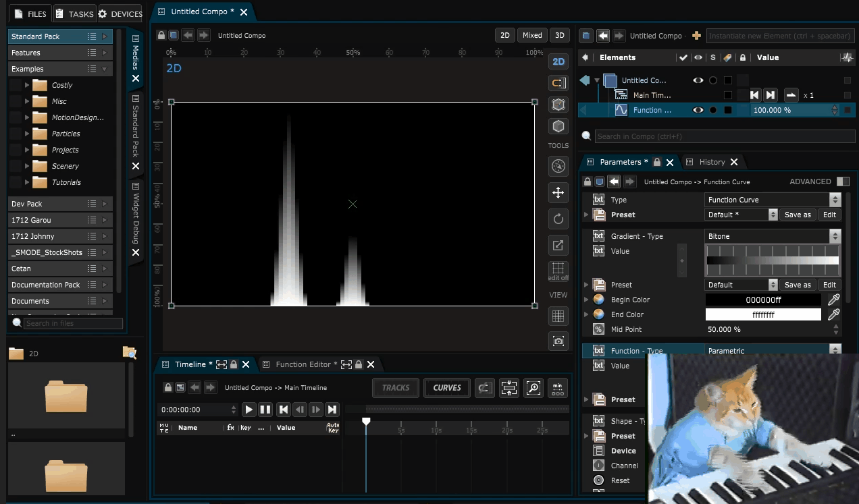Screen dimensions: 859x504
Task: Jump to the timeline start
Action: (284, 409)
